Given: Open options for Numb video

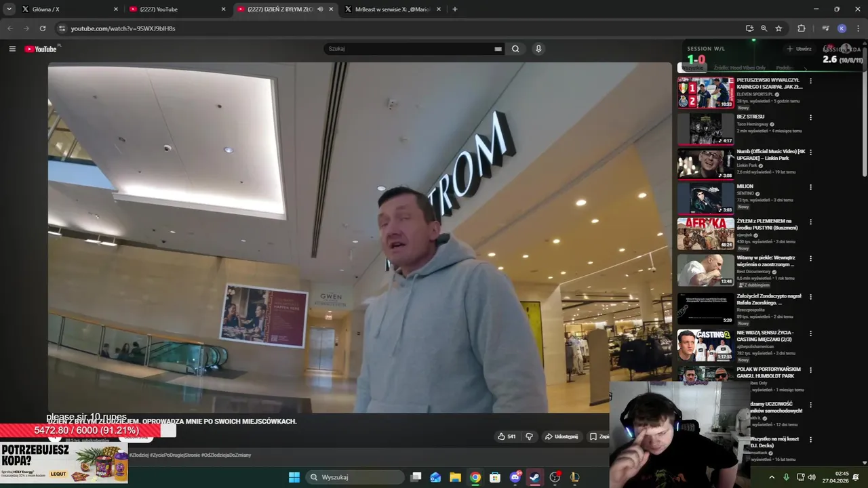Looking at the screenshot, I should coord(810,152).
